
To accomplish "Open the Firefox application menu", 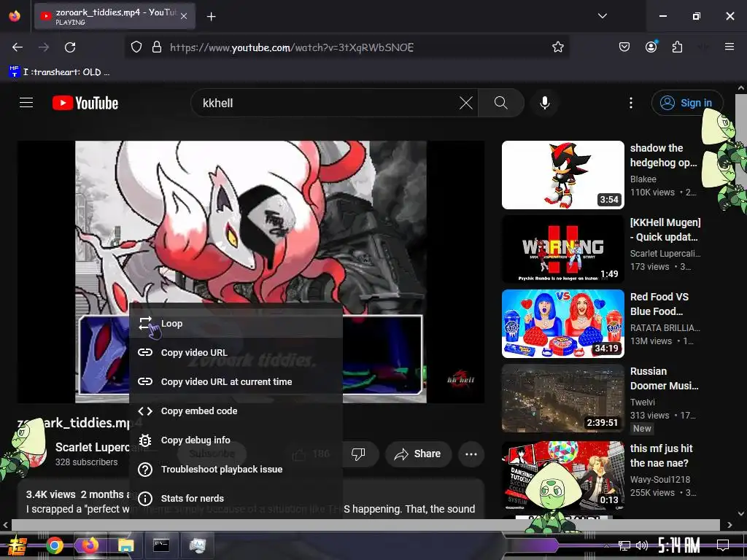I will click(x=729, y=47).
